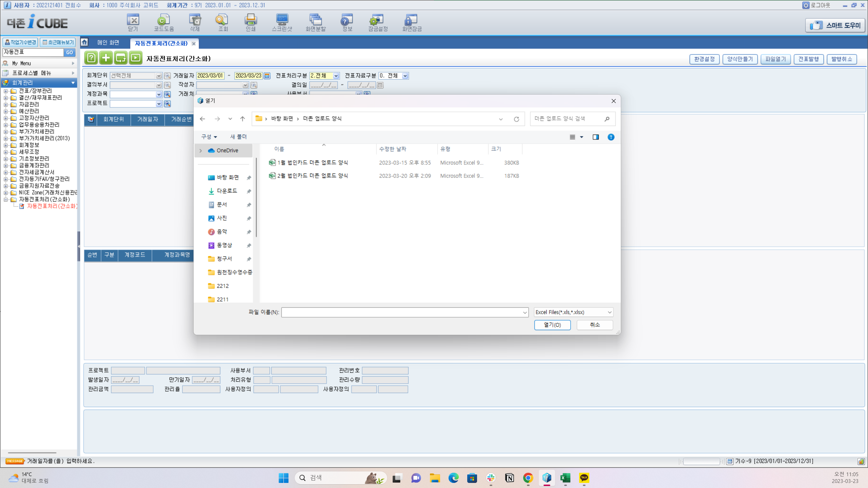This screenshot has height=488, width=868.
Task: Open the 잠금설정 lock settings icon
Action: click(x=378, y=22)
